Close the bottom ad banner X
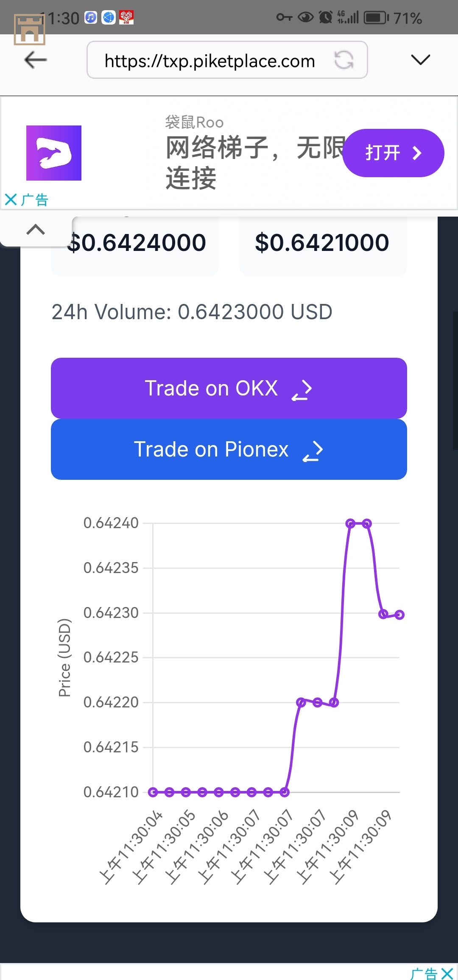This screenshot has width=458, height=980. (x=447, y=973)
